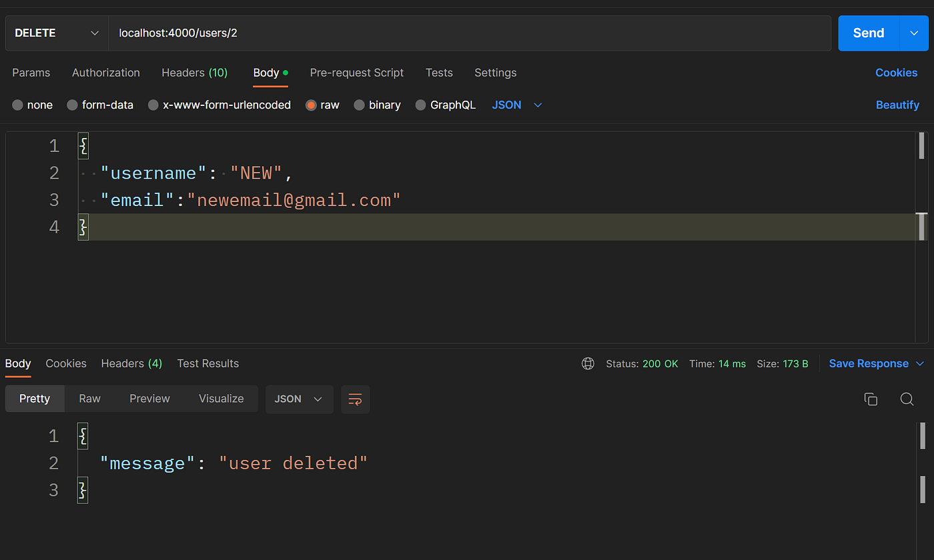The height and width of the screenshot is (560, 934).
Task: Expand the Save Response chevron
Action: click(920, 363)
